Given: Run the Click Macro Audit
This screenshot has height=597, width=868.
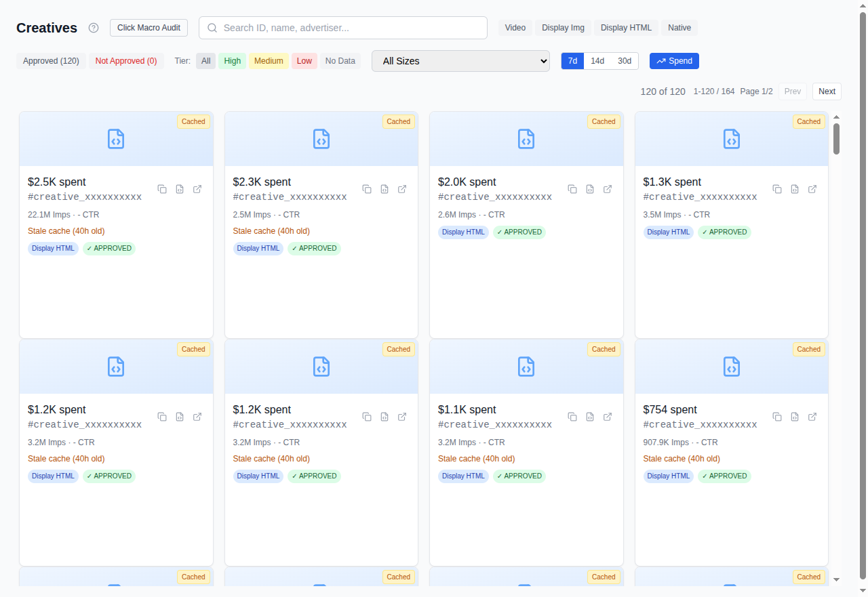Looking at the screenshot, I should 149,28.
